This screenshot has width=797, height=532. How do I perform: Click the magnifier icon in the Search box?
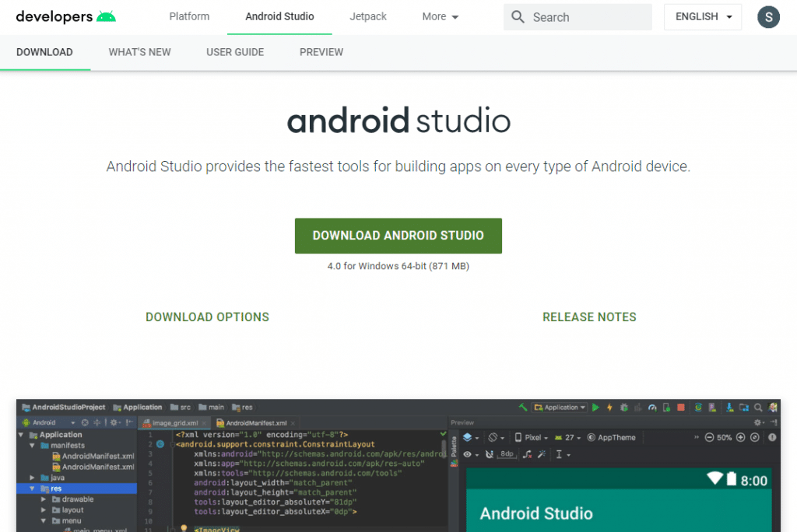tap(518, 17)
